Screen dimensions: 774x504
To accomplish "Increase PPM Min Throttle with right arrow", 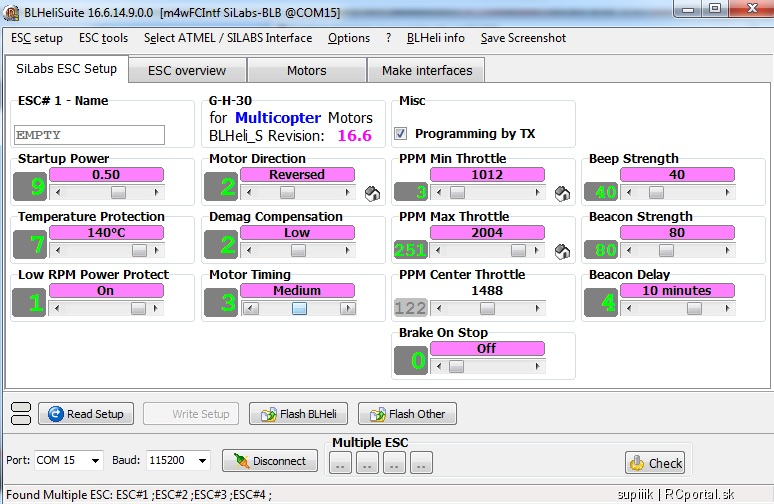I will point(538,193).
